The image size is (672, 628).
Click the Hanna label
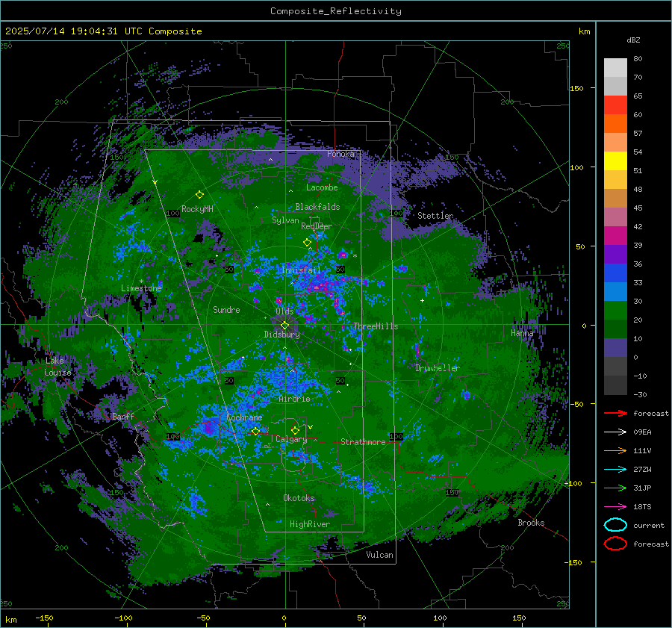(522, 332)
